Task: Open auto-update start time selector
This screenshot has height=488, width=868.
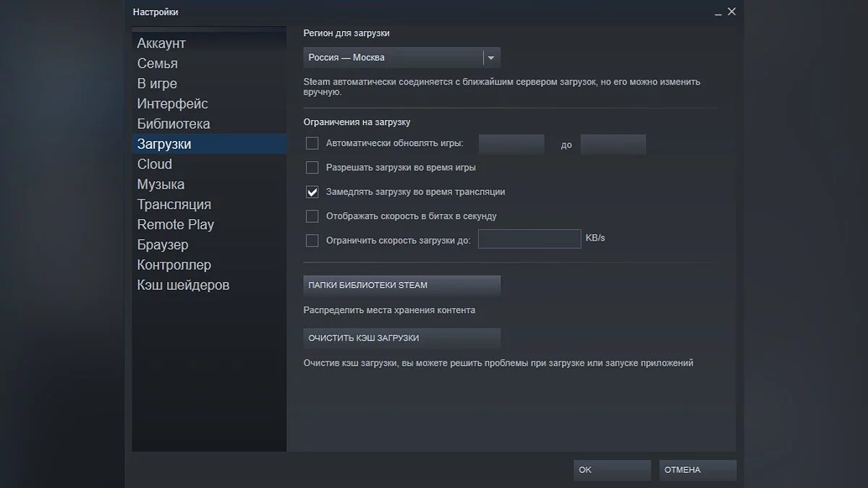Action: tap(511, 145)
